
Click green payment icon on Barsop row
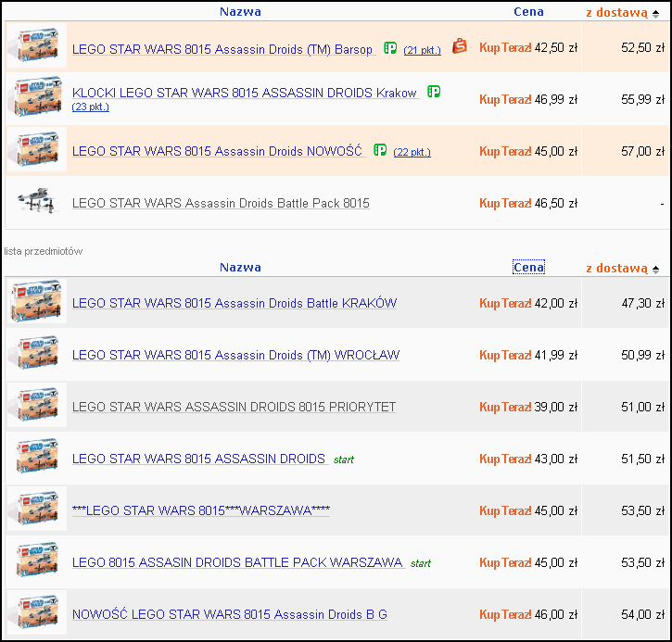390,48
